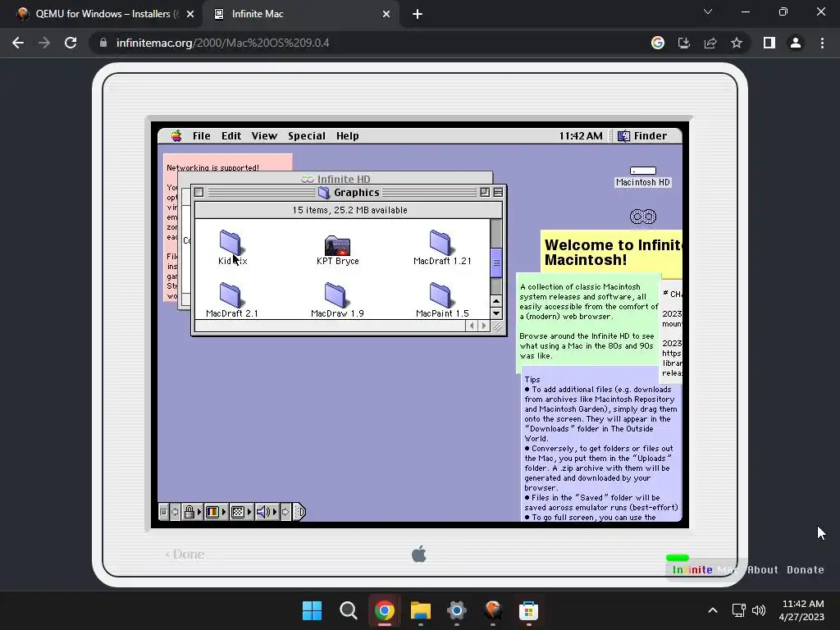
Task: Click the Mac menu bar clock
Action: (581, 136)
